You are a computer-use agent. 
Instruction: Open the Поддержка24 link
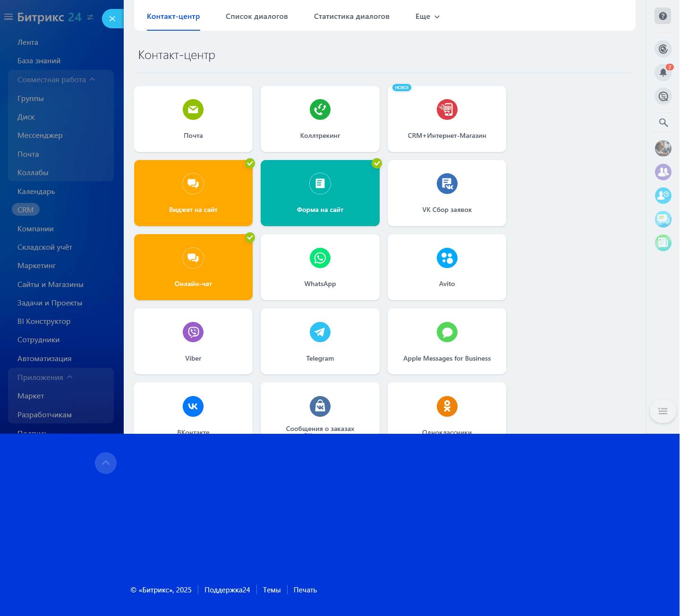point(227,590)
